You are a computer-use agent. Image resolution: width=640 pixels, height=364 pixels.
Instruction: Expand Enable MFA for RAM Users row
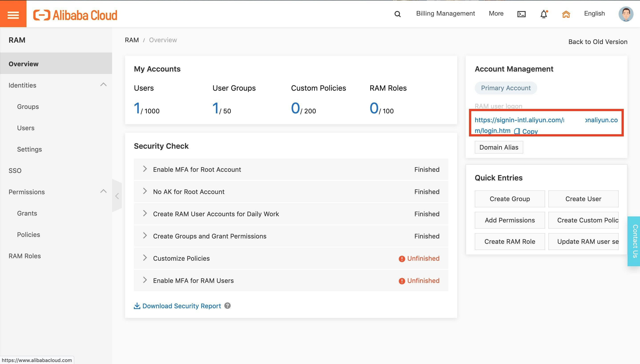tap(145, 280)
